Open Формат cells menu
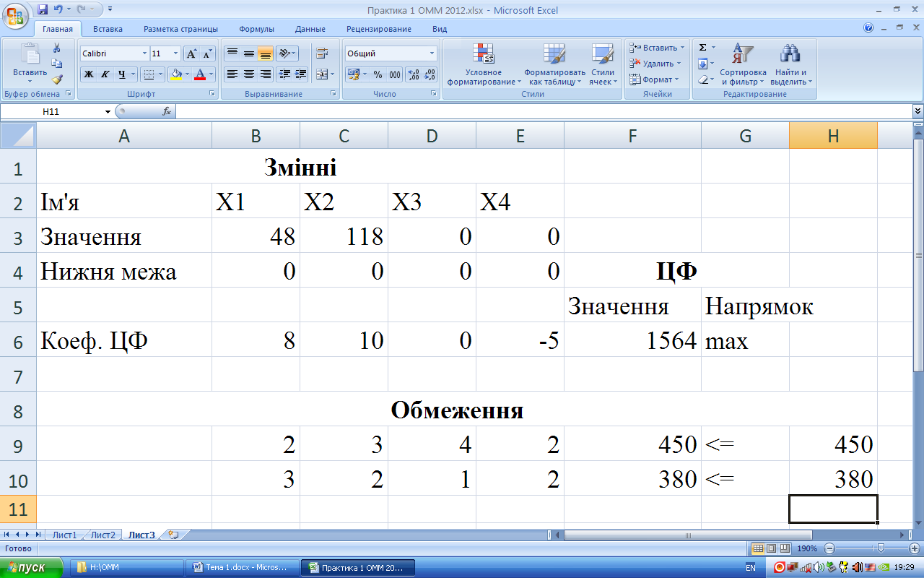Viewport: 924px width, 578px height. tap(654, 79)
